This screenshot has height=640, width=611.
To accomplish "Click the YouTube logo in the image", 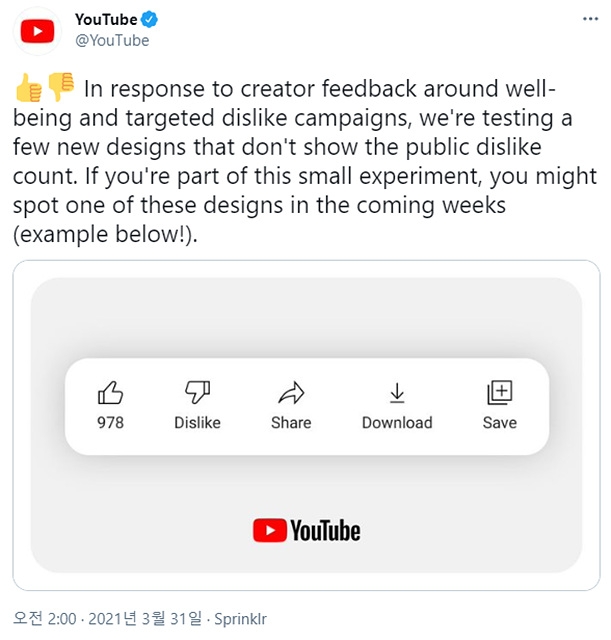I will pos(306,530).
